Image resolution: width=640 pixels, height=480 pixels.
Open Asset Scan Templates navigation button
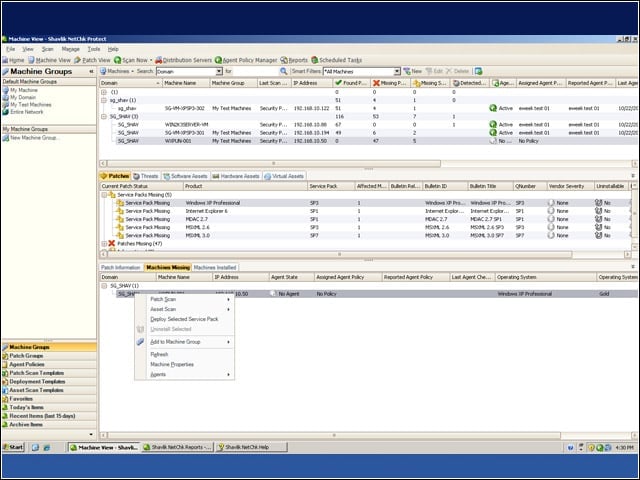point(49,390)
